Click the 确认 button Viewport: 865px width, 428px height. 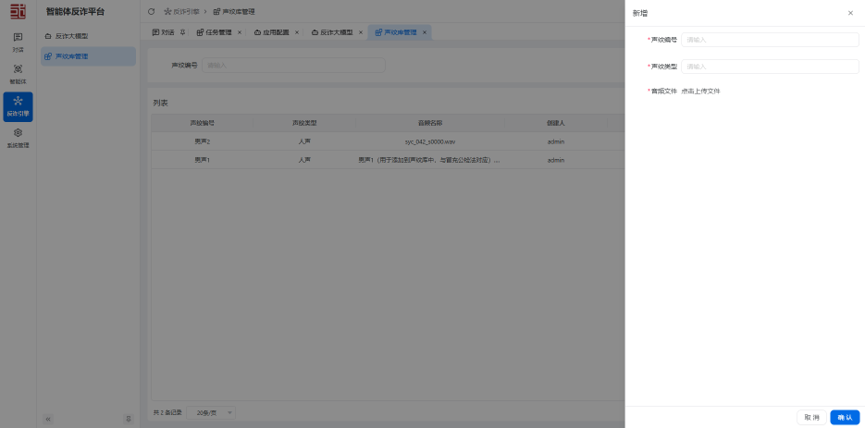click(845, 418)
